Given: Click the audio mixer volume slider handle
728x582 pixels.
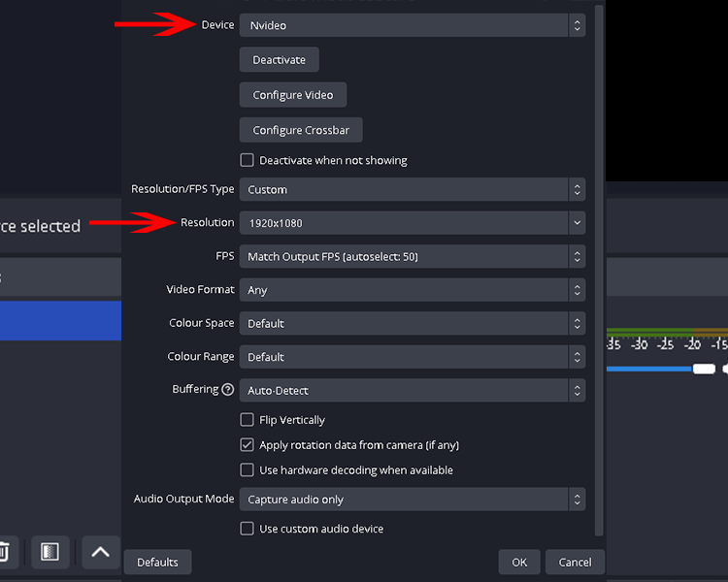Looking at the screenshot, I should 704,369.
